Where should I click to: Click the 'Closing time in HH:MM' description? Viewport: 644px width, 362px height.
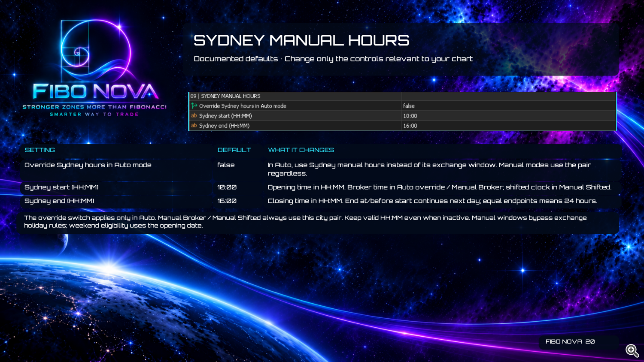[432, 201]
